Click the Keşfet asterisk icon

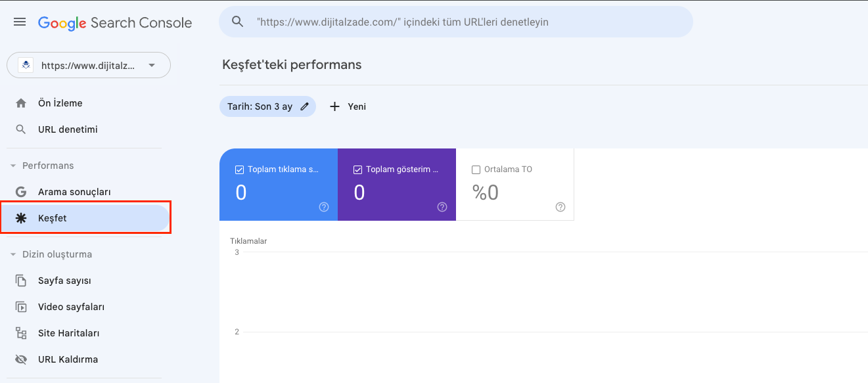pyautogui.click(x=21, y=218)
